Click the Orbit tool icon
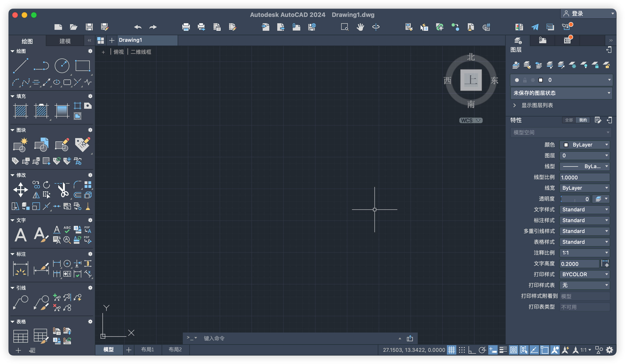The width and height of the screenshot is (625, 364). tap(376, 27)
